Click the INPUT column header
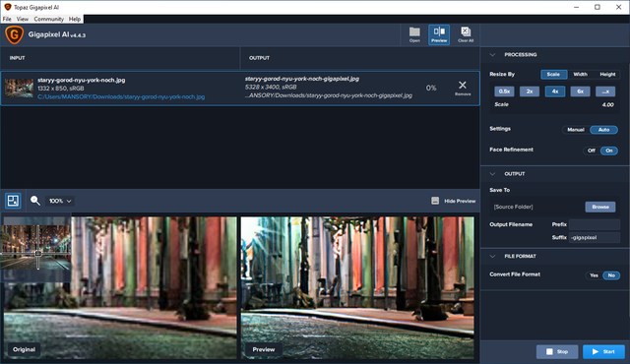Viewport: 630px width, 364px height. 18,58
